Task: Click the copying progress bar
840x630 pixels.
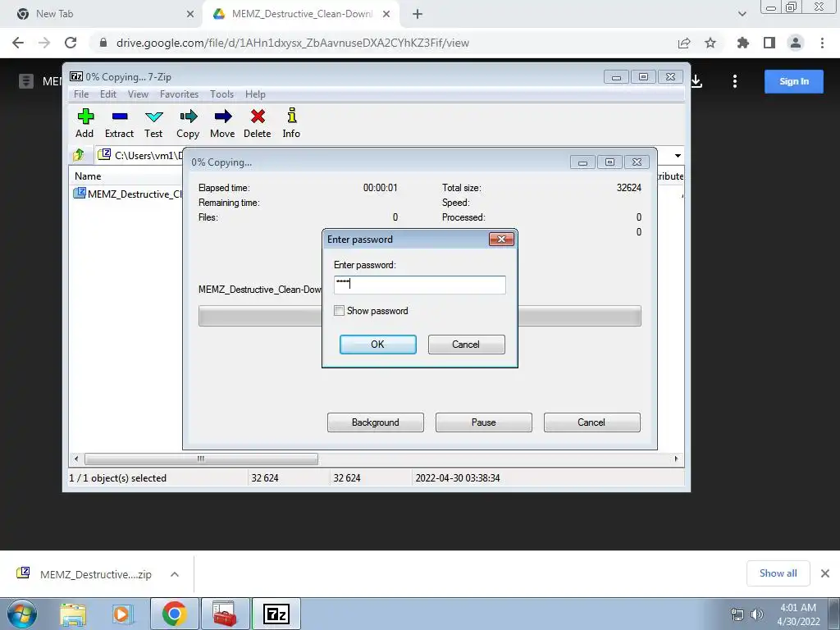Action: tap(419, 316)
